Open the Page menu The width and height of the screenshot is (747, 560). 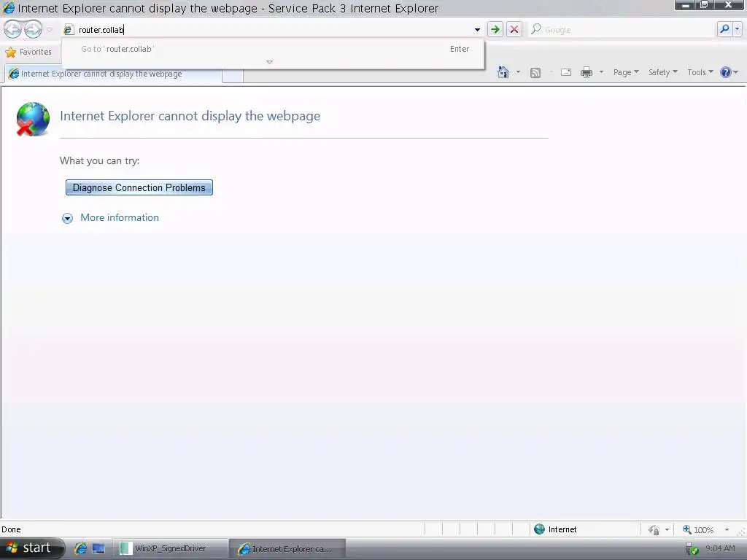click(x=626, y=72)
